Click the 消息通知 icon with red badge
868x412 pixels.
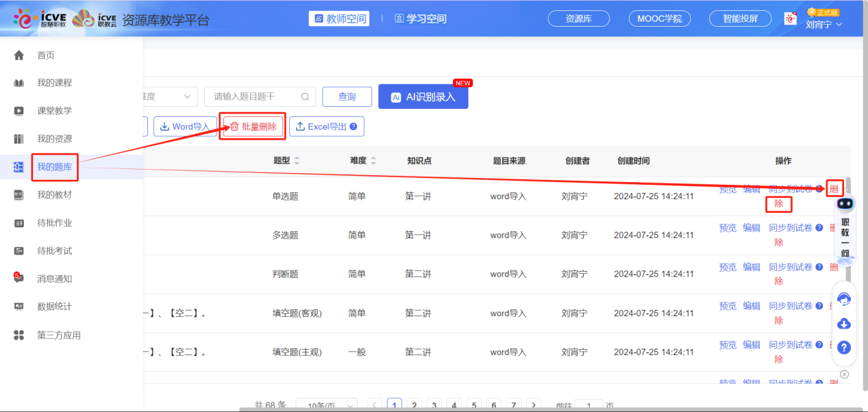click(x=19, y=279)
